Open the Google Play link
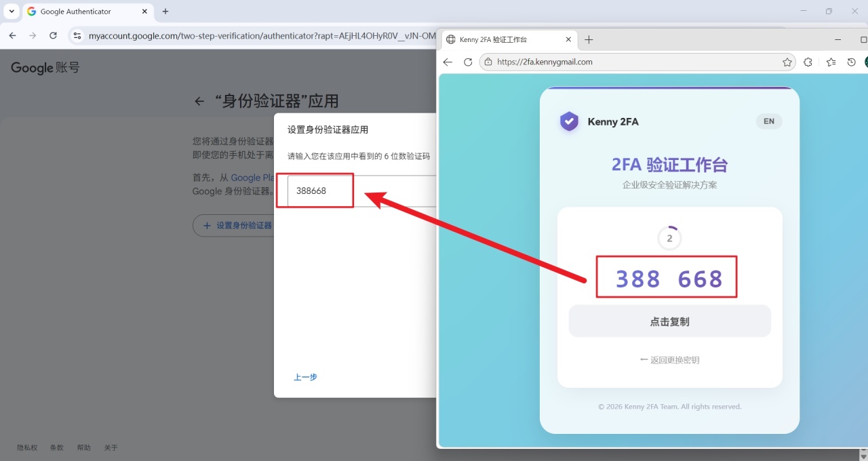 coord(252,178)
